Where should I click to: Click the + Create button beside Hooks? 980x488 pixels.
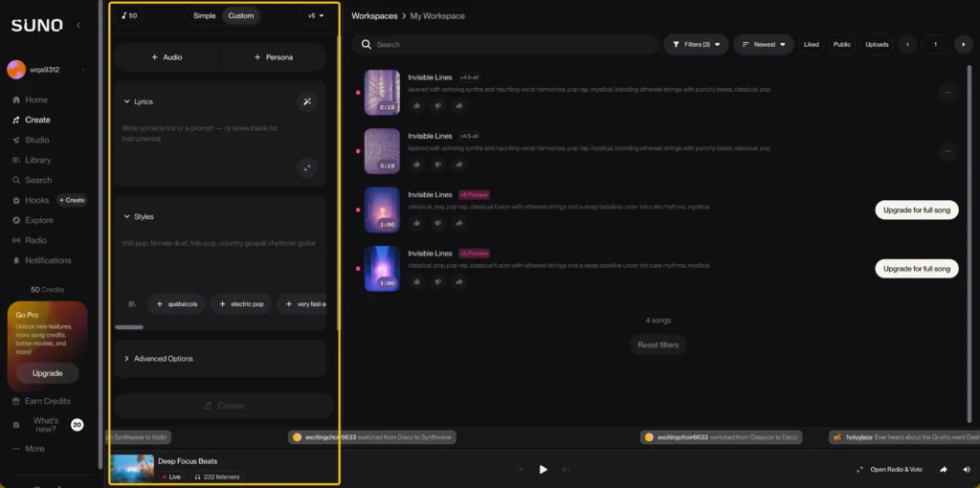pyautogui.click(x=72, y=201)
